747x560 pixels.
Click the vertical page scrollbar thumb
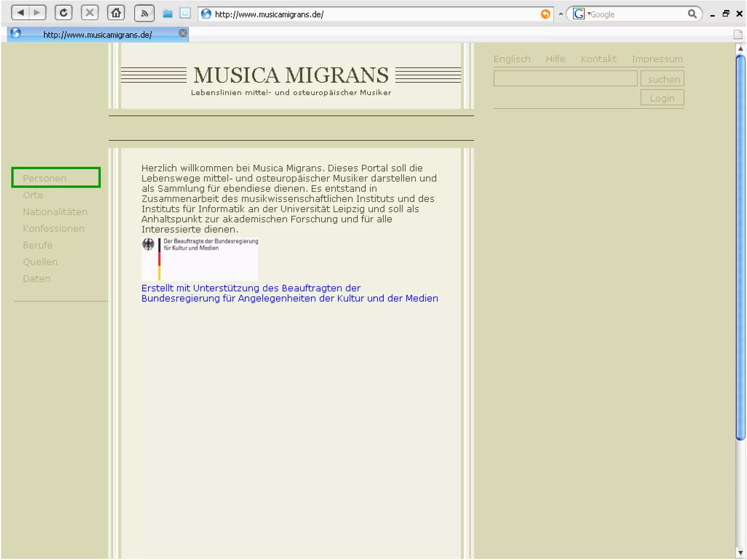(740, 248)
